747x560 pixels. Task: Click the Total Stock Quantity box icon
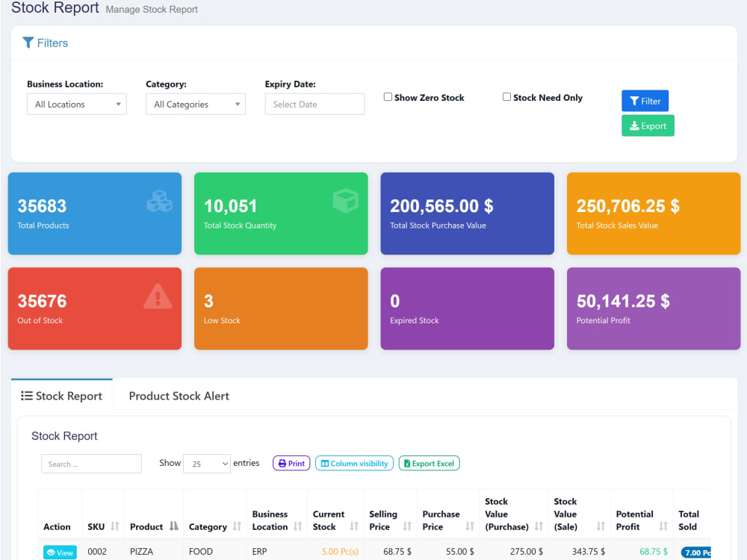click(345, 200)
